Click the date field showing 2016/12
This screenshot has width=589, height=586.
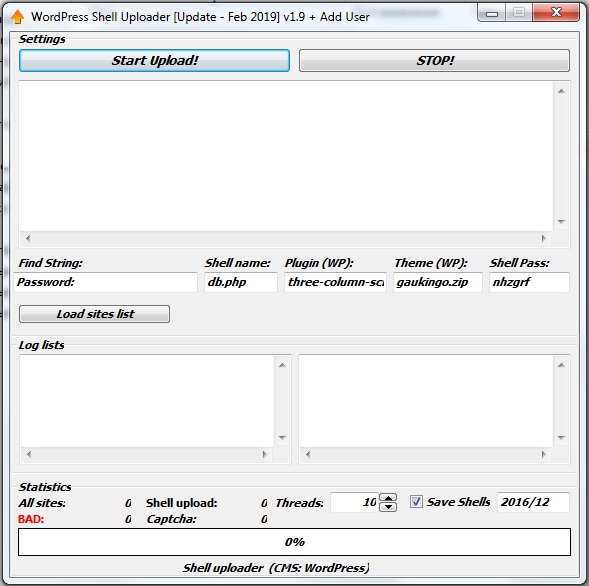[533, 502]
